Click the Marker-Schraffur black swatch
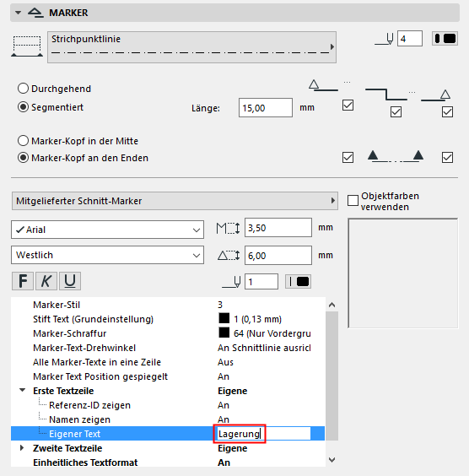 [224, 333]
